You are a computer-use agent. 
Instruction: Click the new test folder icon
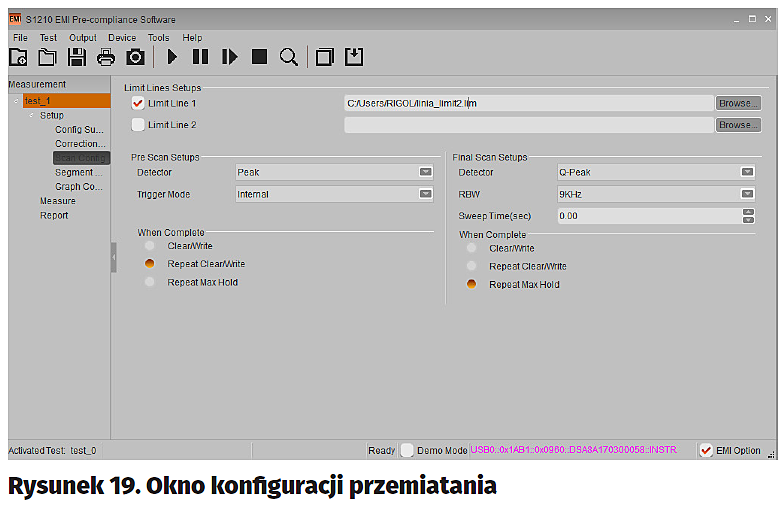point(18,57)
